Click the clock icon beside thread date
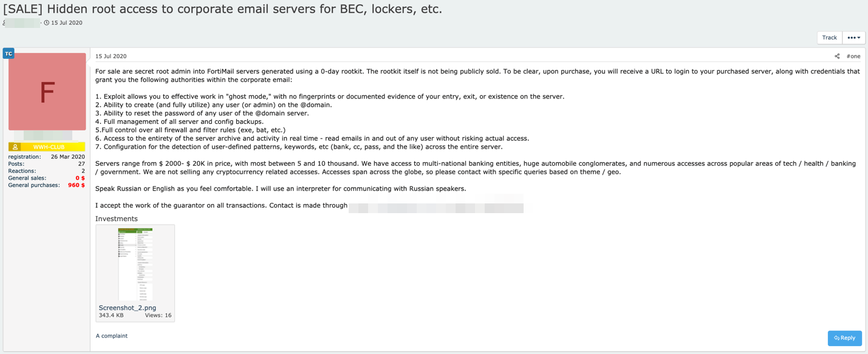This screenshot has height=354, width=868. pyautogui.click(x=47, y=23)
